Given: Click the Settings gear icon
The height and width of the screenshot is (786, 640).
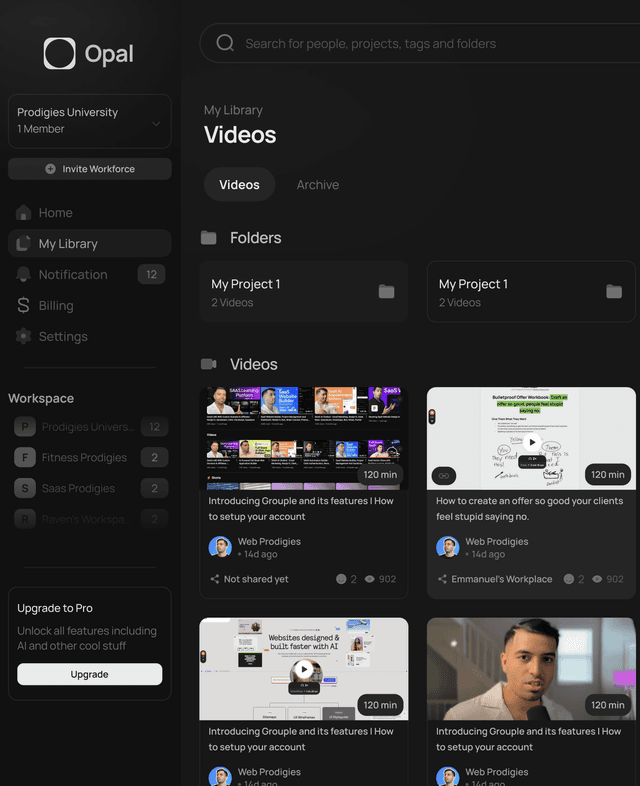Looking at the screenshot, I should (23, 336).
